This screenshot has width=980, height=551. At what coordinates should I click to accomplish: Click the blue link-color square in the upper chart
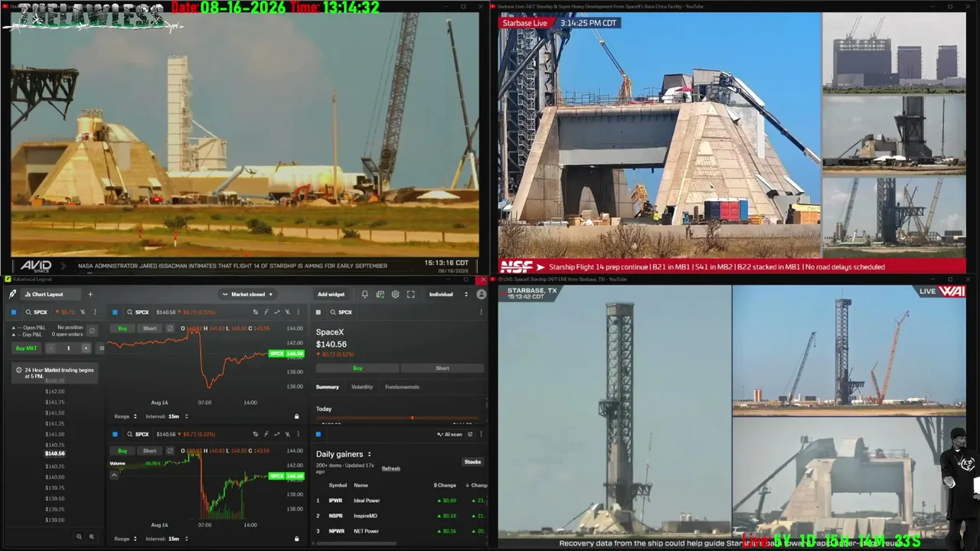pos(115,312)
